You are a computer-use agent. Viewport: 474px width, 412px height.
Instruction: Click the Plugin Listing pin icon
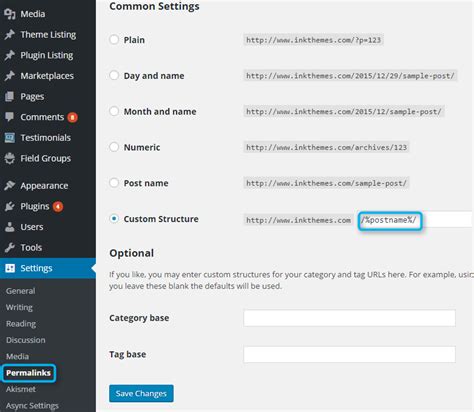coord(10,55)
